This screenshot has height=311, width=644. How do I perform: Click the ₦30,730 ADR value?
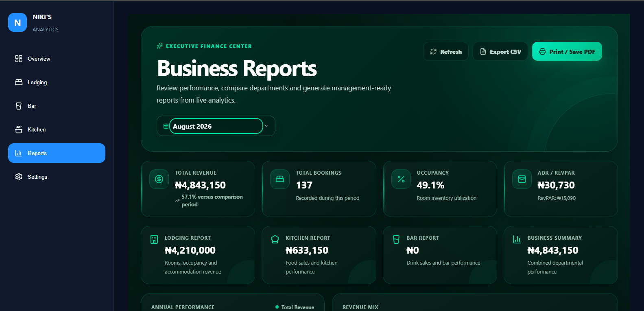click(x=556, y=185)
